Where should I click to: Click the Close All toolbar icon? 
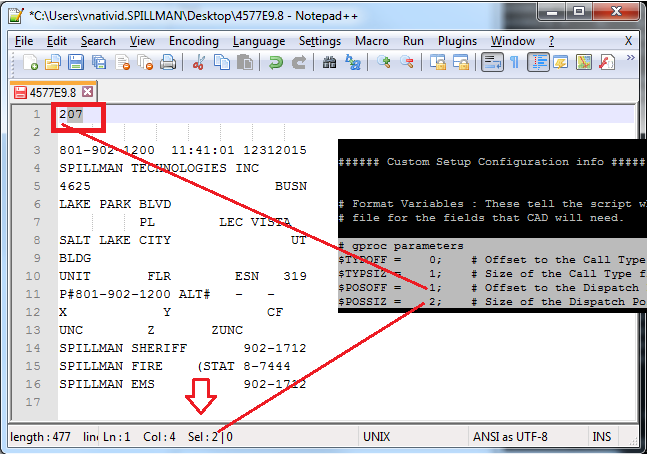click(x=145, y=63)
